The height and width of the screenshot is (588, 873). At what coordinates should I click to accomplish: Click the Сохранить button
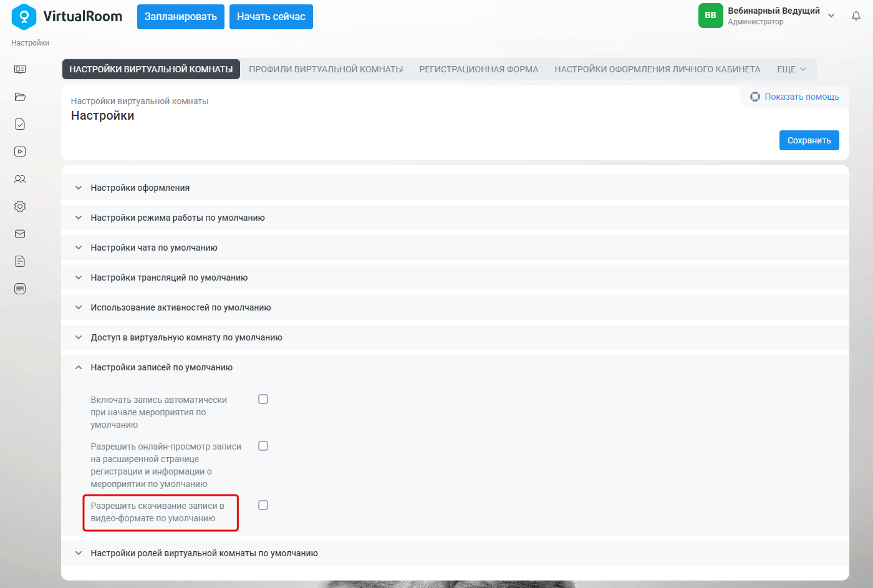[809, 140]
